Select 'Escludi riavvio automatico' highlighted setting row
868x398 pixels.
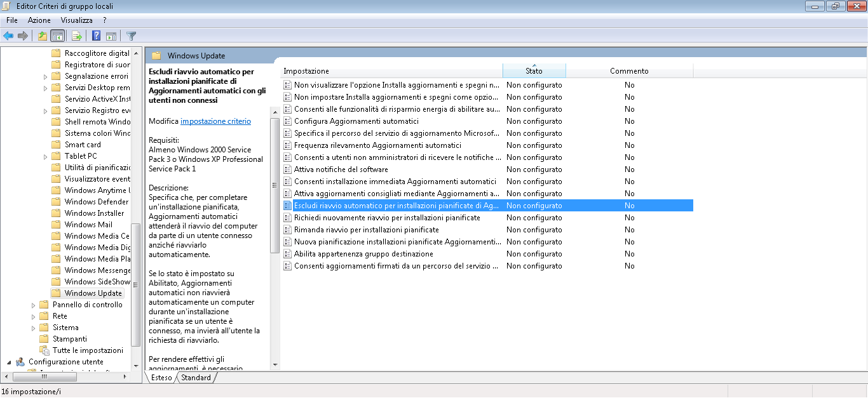pyautogui.click(x=487, y=206)
